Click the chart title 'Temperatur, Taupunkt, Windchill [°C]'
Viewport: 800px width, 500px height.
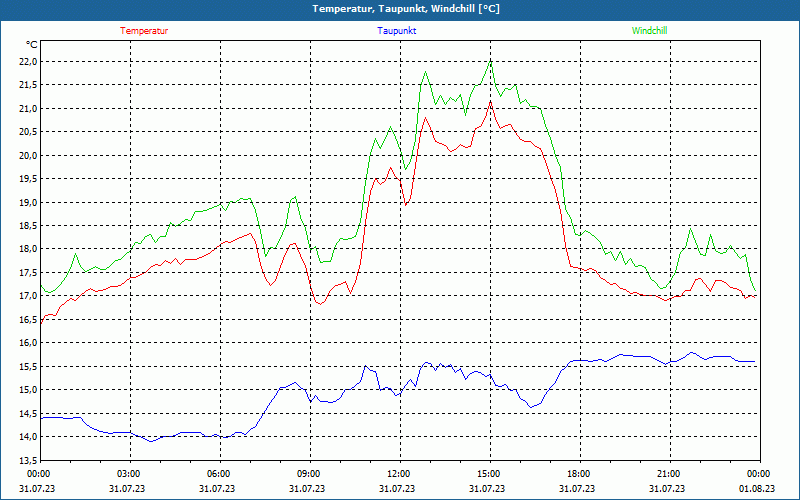406,9
